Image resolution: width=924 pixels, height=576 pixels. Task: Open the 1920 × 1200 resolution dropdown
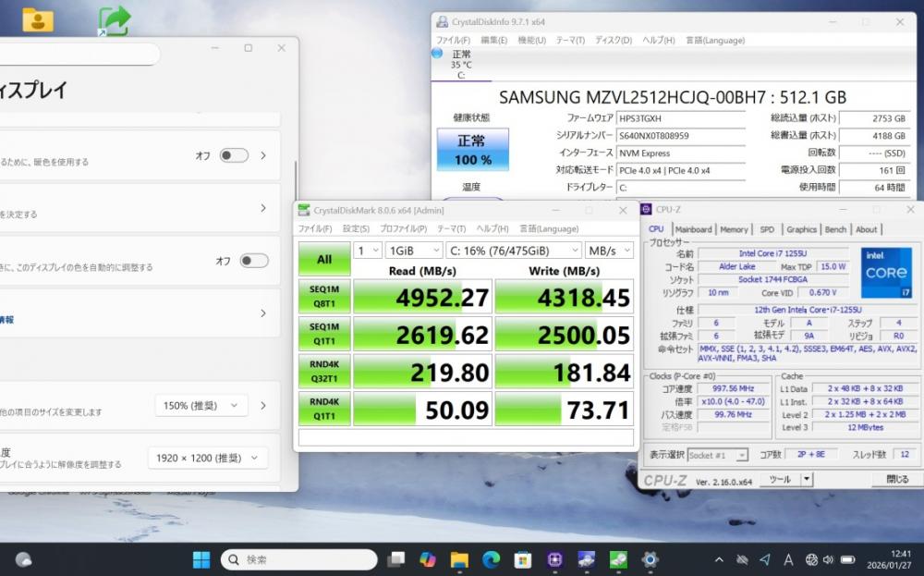click(208, 458)
